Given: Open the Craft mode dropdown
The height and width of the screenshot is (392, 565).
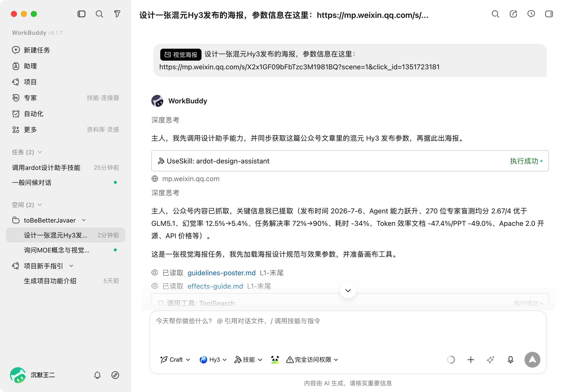Looking at the screenshot, I should 175,360.
